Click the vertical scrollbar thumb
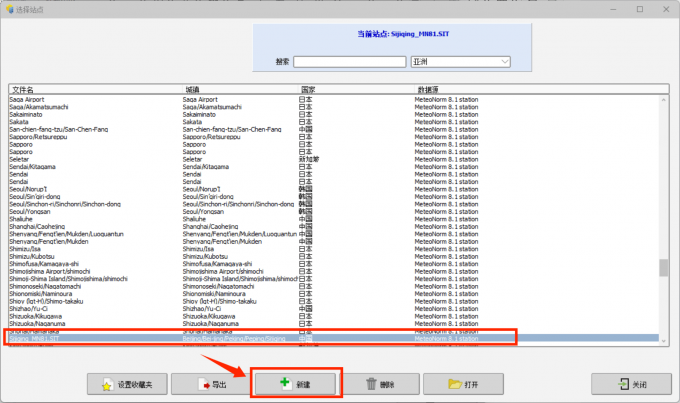The height and width of the screenshot is (403, 680). [x=664, y=268]
